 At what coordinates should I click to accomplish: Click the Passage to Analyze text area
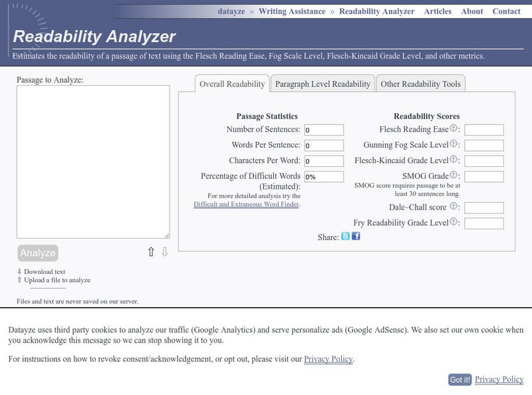tap(93, 162)
